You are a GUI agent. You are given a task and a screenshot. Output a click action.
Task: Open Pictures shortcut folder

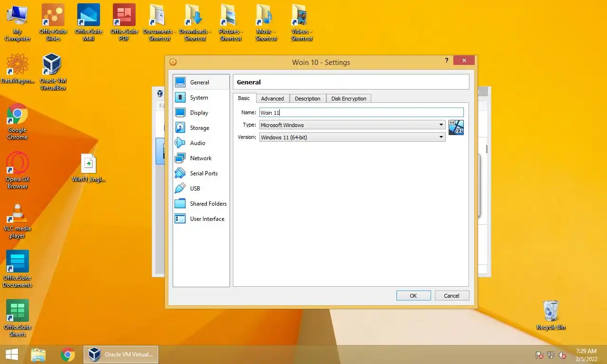230,23
